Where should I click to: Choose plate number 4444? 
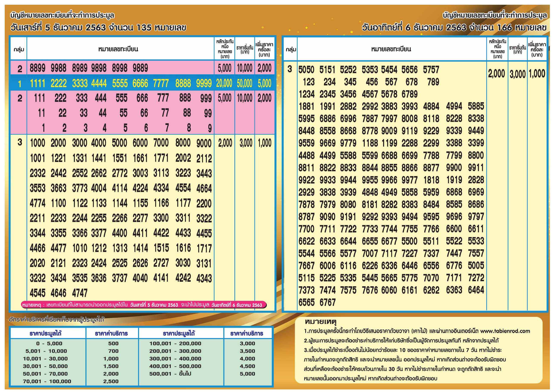99,84
